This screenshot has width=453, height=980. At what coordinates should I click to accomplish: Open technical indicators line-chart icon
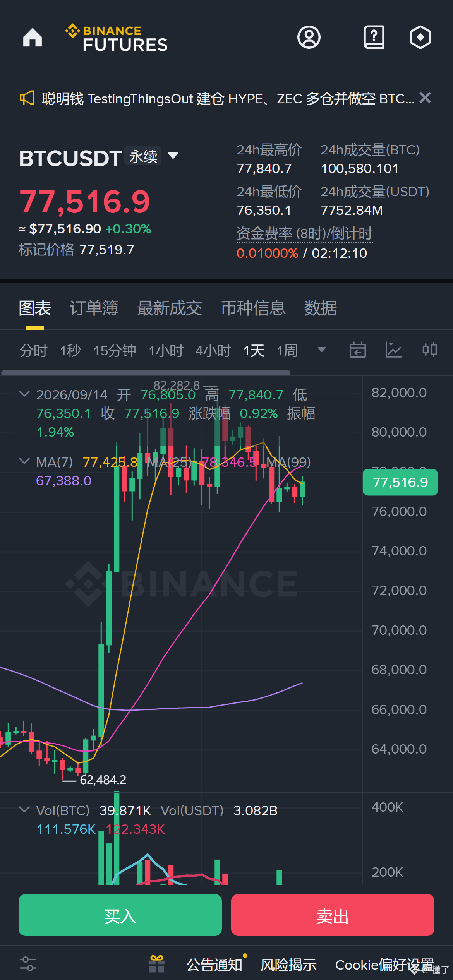click(393, 350)
